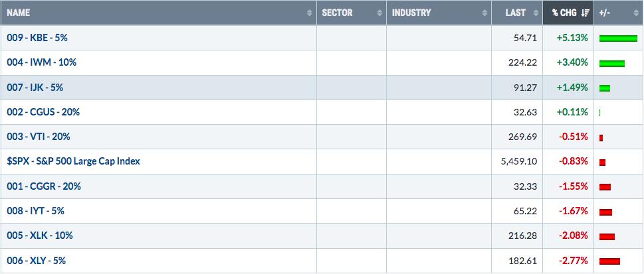Viewport: 644px width, 274px height.
Task: Open $SPX S&P 500 Large Cap Index
Action: 73,161
